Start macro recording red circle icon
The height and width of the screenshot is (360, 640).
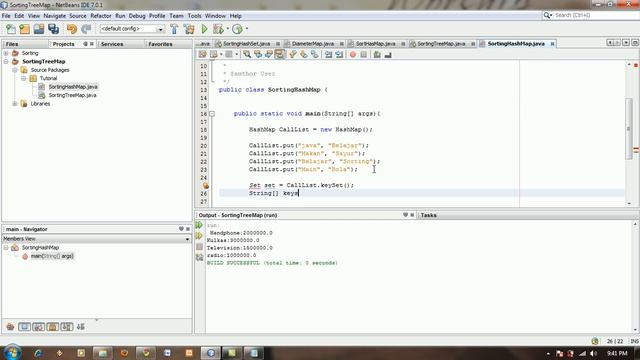coord(353,54)
